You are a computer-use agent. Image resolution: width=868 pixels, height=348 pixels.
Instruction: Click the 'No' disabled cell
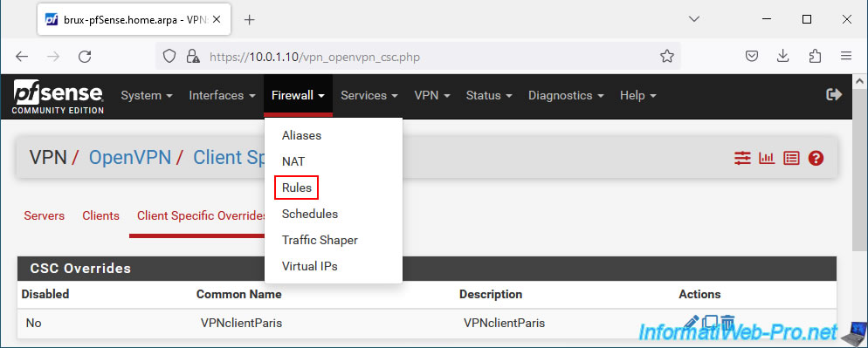click(34, 323)
